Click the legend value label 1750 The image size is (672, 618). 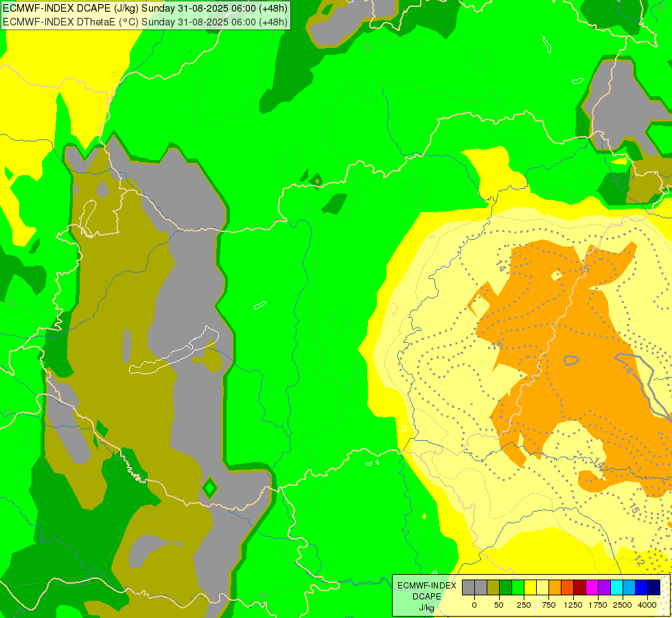click(x=598, y=605)
